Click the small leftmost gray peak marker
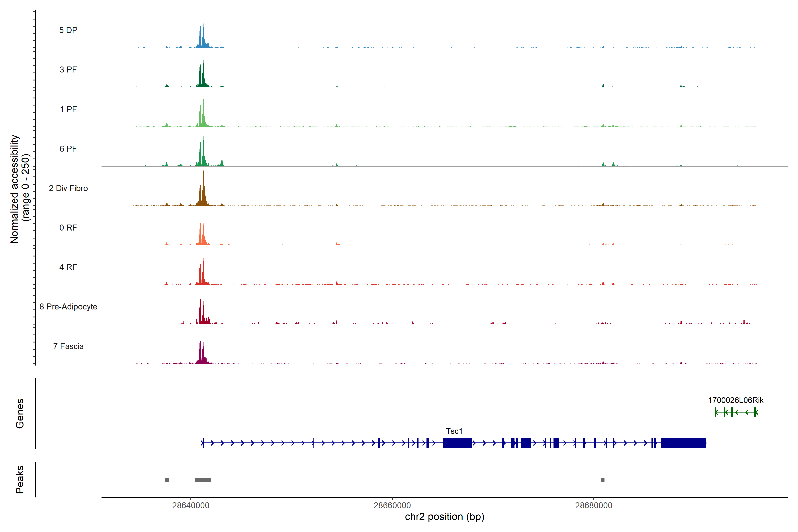 point(167,480)
